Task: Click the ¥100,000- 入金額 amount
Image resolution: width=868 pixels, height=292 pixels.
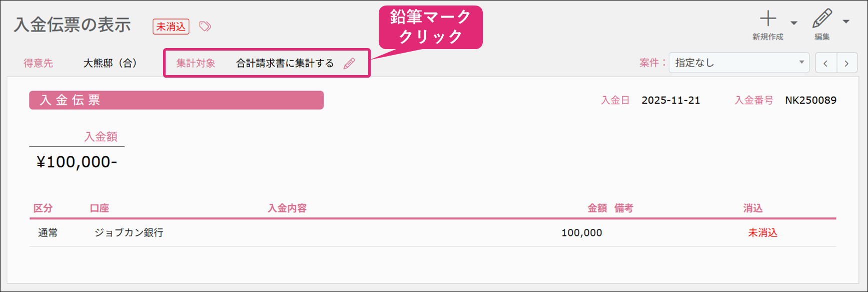Action: [77, 162]
